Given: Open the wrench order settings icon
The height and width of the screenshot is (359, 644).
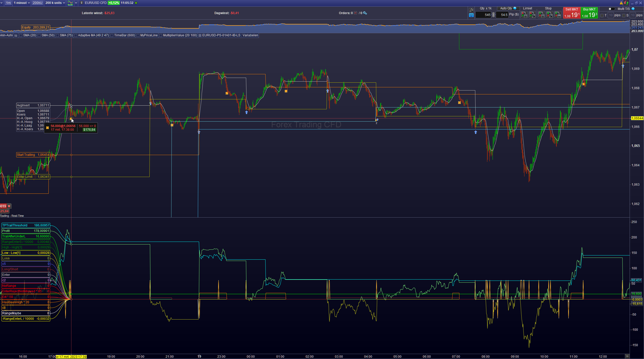Looking at the screenshot, I should point(471,10).
